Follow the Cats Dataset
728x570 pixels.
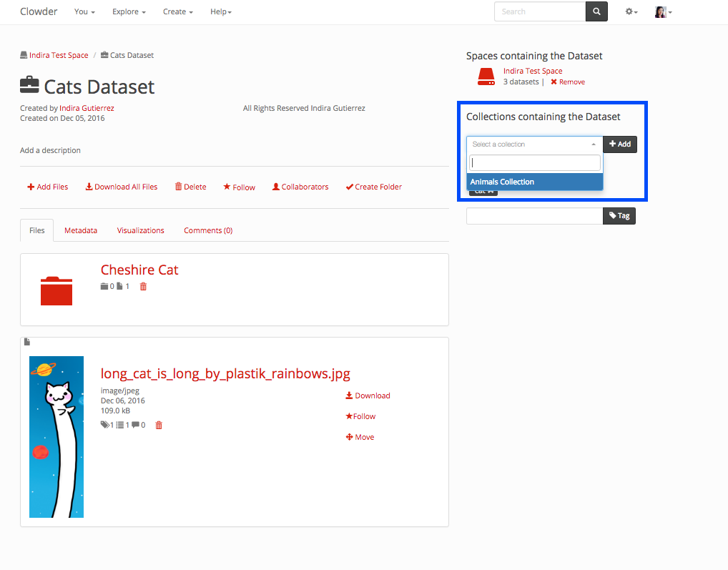[239, 187]
